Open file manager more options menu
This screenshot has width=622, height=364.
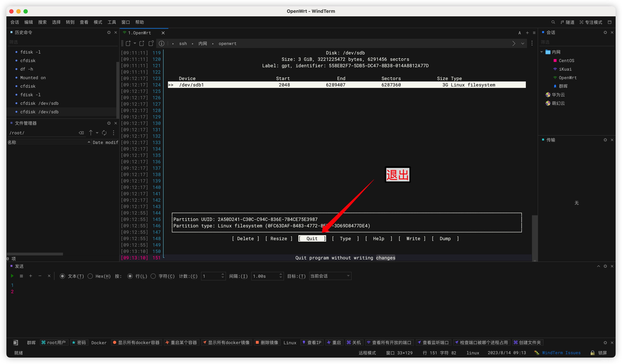tap(114, 133)
